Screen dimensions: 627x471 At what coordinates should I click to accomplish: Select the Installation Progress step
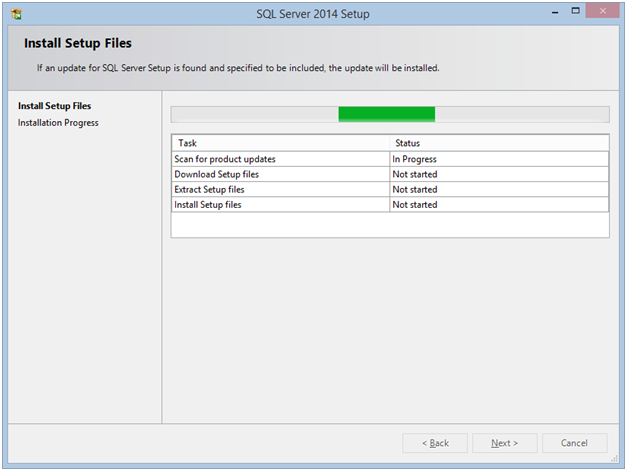click(x=58, y=123)
